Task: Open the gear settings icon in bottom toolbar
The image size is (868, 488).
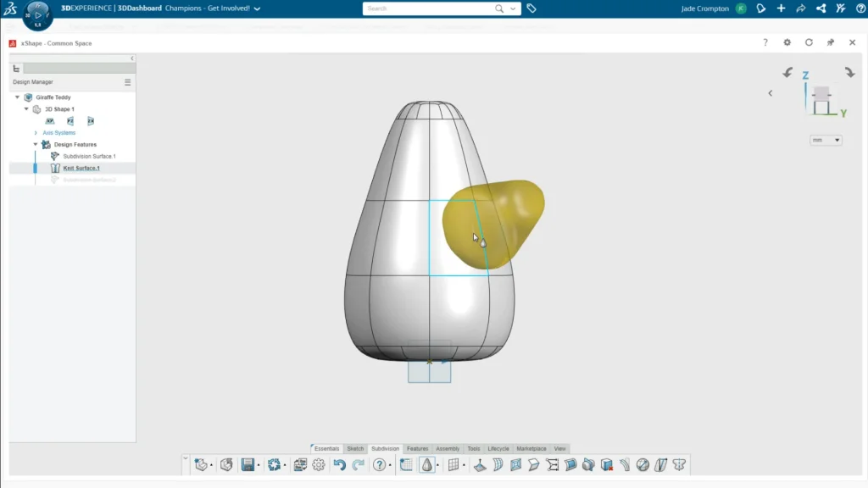Action: [x=319, y=464]
